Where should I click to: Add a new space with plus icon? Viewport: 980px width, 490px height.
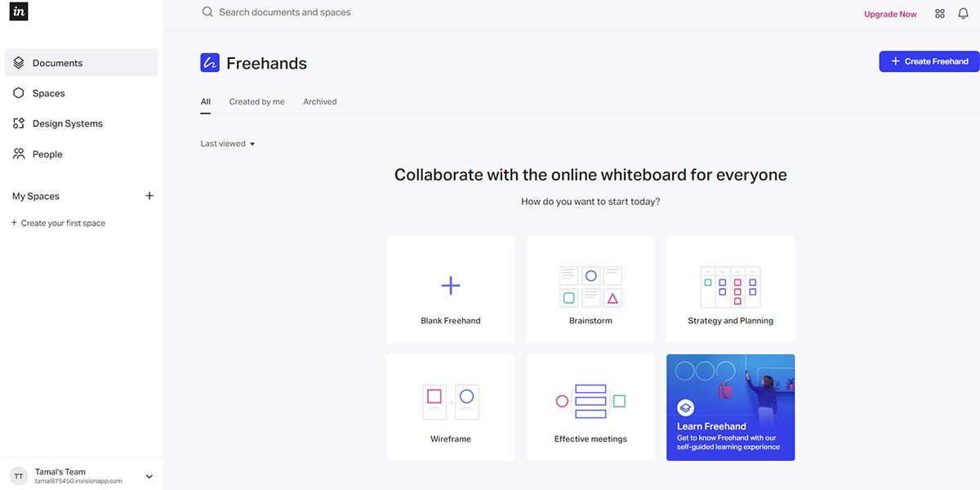tap(149, 196)
